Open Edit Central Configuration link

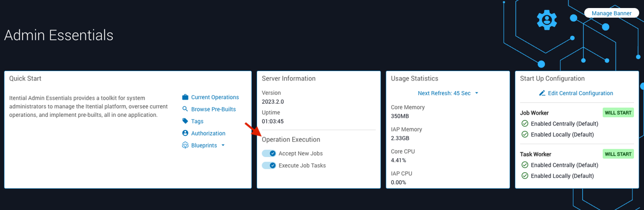581,93
